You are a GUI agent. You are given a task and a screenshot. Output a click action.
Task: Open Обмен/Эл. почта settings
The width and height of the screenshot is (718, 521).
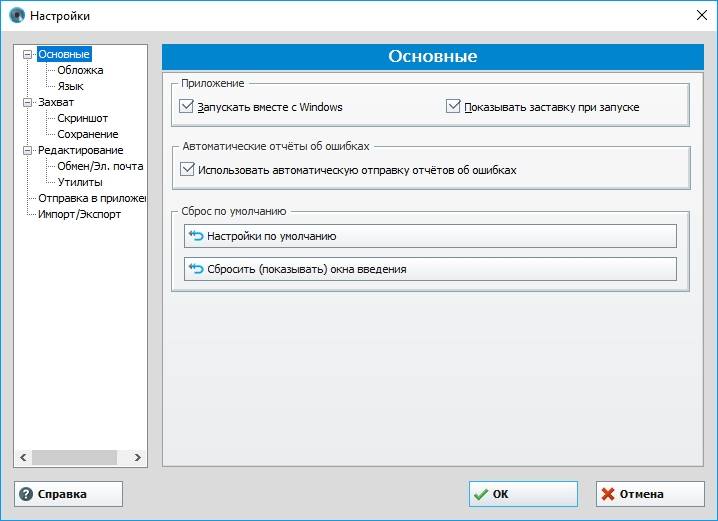pyautogui.click(x=100, y=166)
